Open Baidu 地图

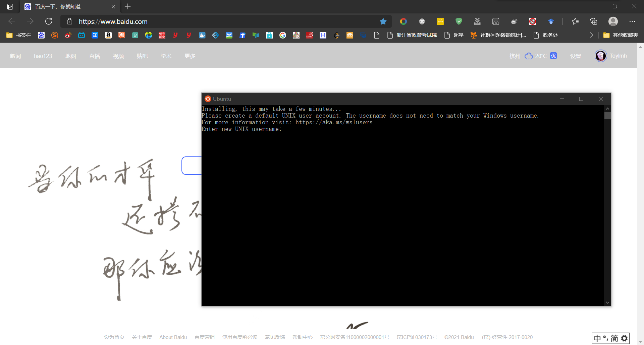(x=70, y=56)
